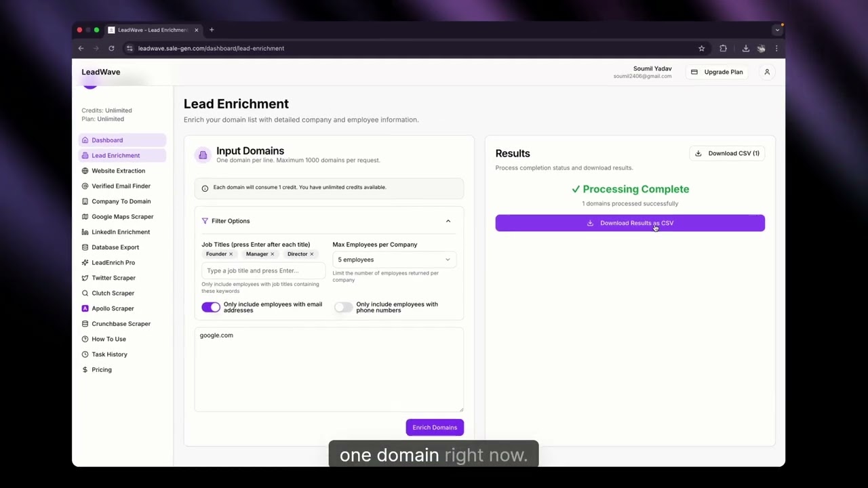Click the site info icon in address bar
This screenshot has width=868, height=488.
point(130,48)
